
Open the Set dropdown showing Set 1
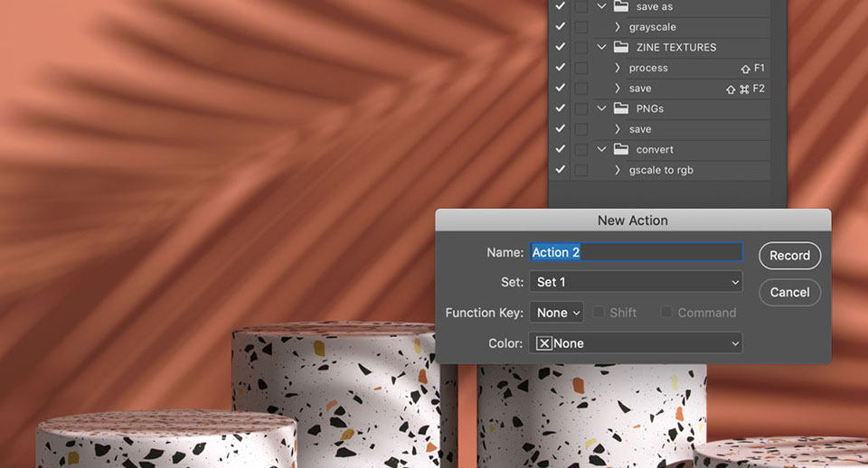pos(636,282)
